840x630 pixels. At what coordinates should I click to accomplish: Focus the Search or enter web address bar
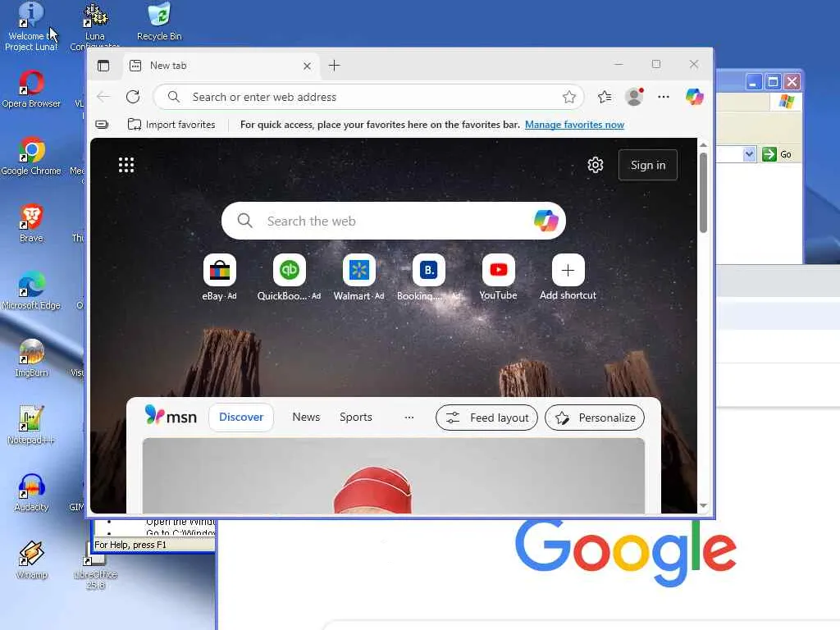pyautogui.click(x=368, y=97)
